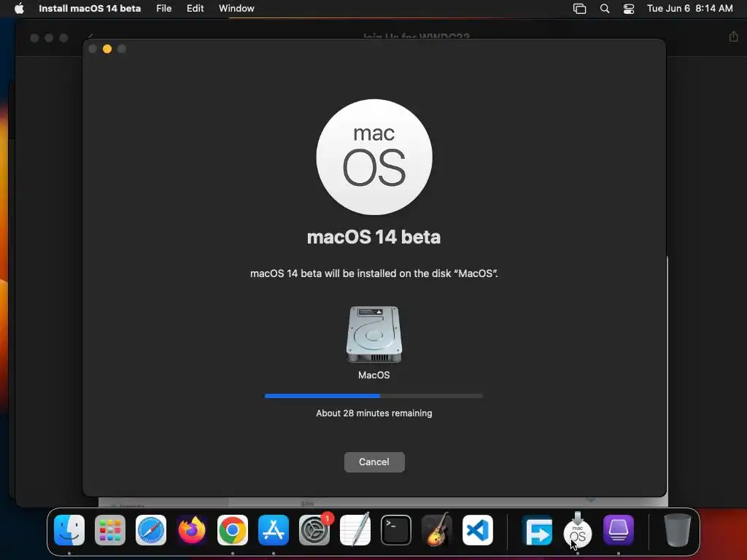The height and width of the screenshot is (560, 747).
Task: Click the Install macOS installer Dock icon
Action: click(578, 529)
